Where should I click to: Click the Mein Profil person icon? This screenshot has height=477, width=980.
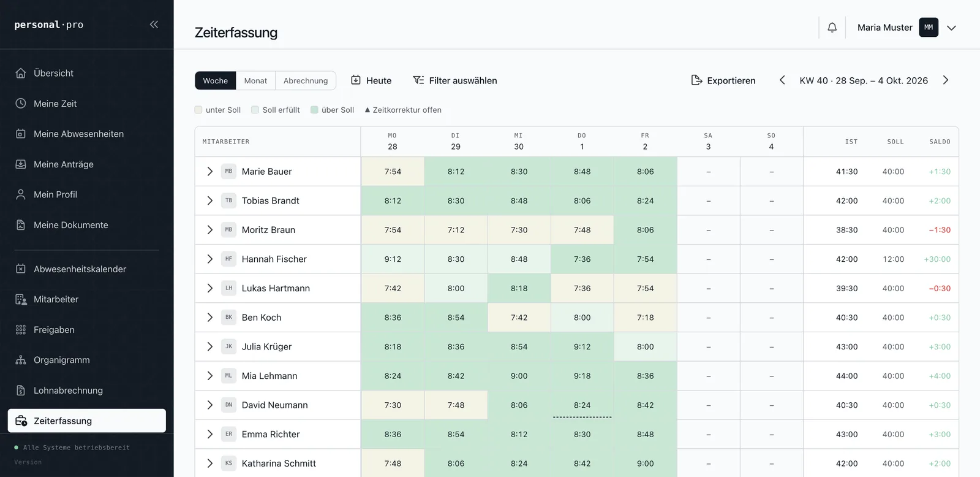click(x=21, y=194)
